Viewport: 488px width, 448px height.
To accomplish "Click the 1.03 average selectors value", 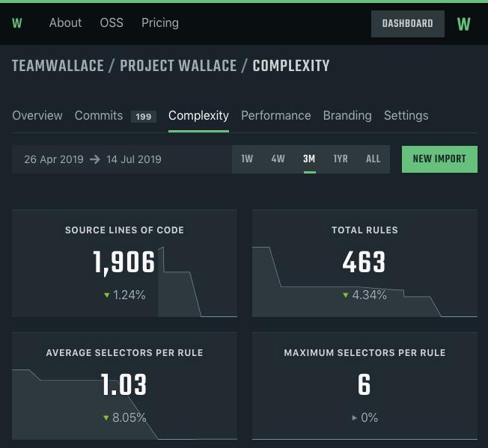I will (123, 384).
